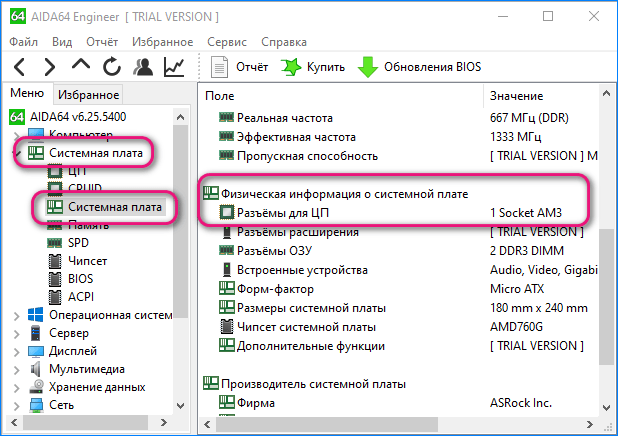Screen dimensions: 618x436
Task: Click the Чипсет chip icon in tree
Action: coord(55,261)
